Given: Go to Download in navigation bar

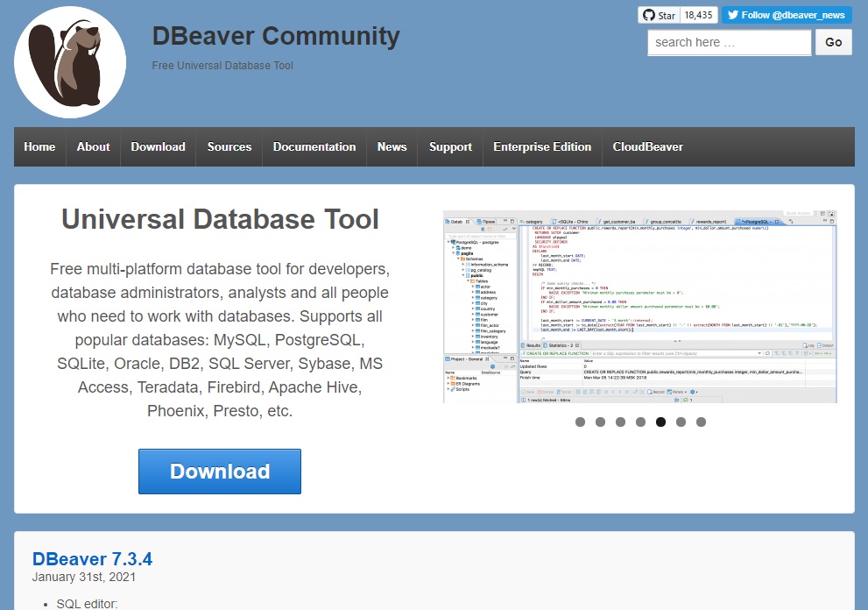Looking at the screenshot, I should coord(158,147).
